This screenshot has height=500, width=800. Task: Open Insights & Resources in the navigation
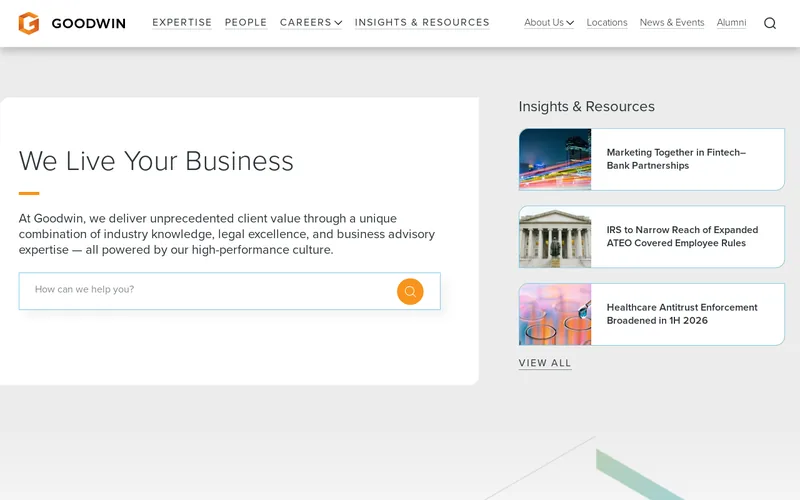(422, 22)
